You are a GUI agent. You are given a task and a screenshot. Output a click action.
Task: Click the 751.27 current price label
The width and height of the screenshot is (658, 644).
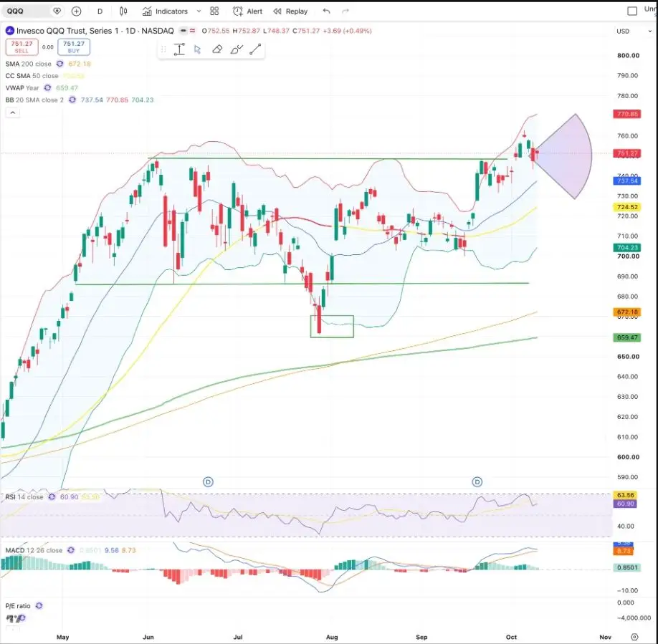[x=627, y=153]
